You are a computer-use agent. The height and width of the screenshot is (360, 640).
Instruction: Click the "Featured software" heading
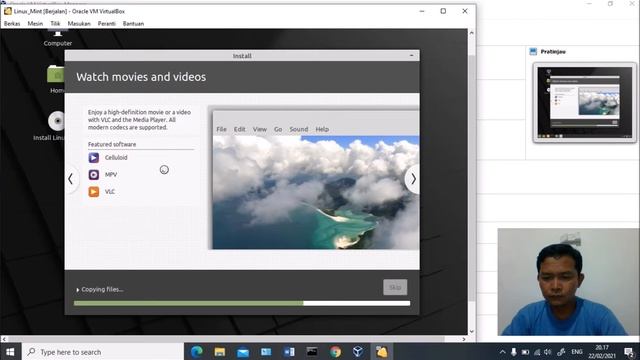[112, 144]
